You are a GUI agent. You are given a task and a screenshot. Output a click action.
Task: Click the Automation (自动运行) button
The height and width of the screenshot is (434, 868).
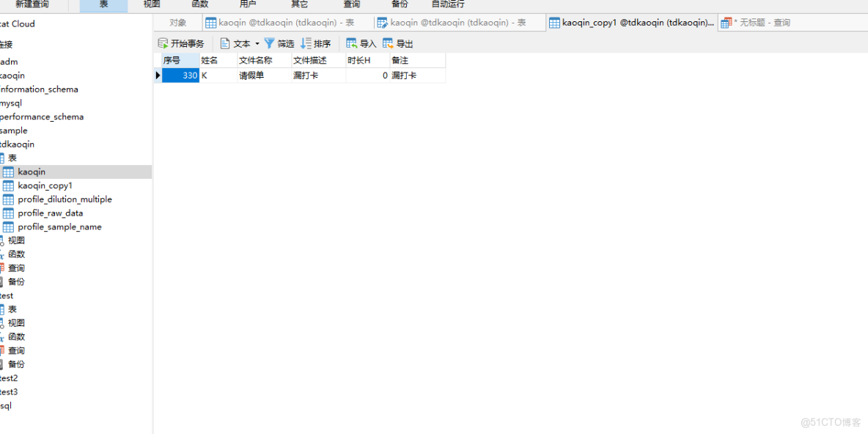coord(447,4)
